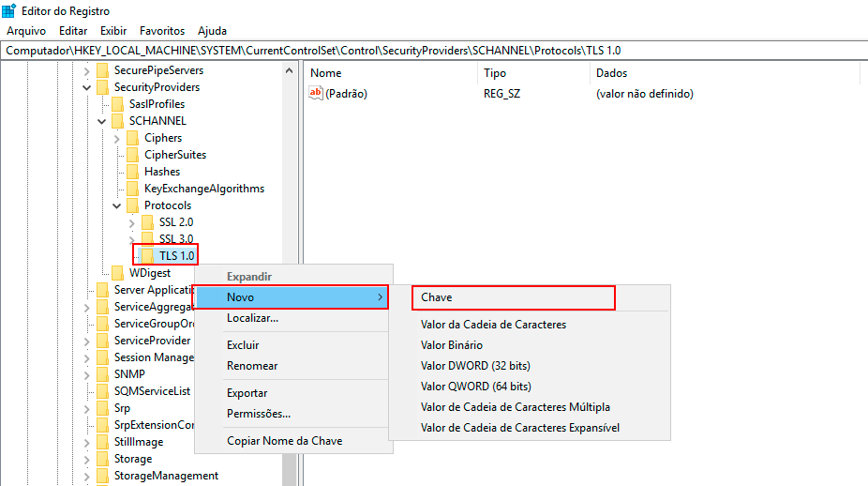868x486 pixels.
Task: Click the KeyExchangeAlgorithms folder icon
Action: [133, 189]
